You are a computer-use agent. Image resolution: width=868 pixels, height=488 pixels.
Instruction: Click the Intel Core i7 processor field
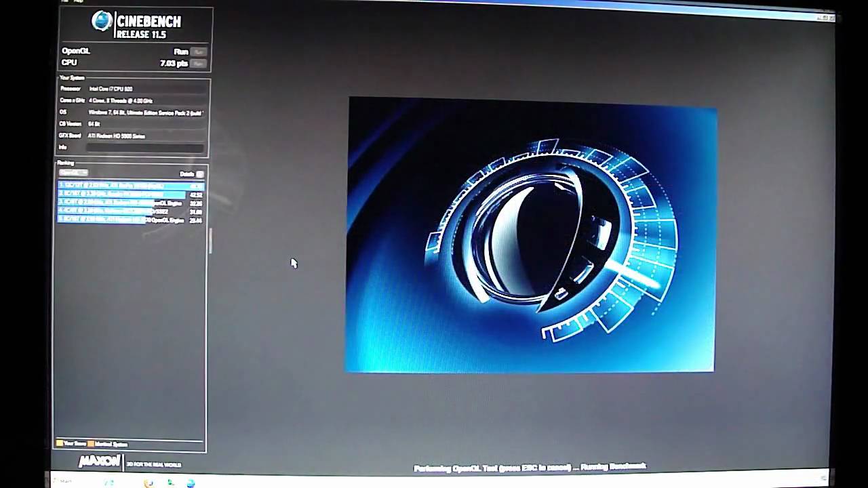click(x=145, y=89)
